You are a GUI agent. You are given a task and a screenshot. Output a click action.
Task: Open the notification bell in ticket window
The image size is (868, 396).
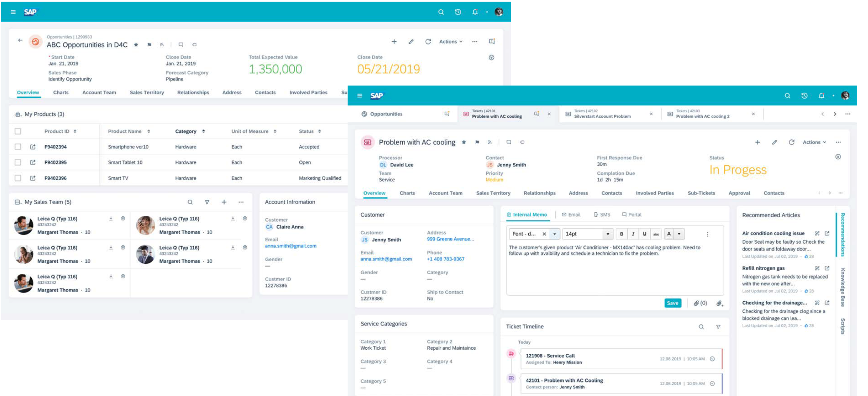click(821, 96)
